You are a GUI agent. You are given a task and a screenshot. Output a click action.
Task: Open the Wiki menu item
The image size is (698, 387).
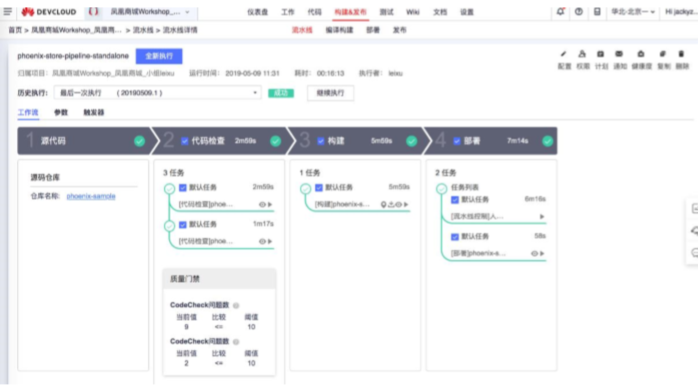413,12
